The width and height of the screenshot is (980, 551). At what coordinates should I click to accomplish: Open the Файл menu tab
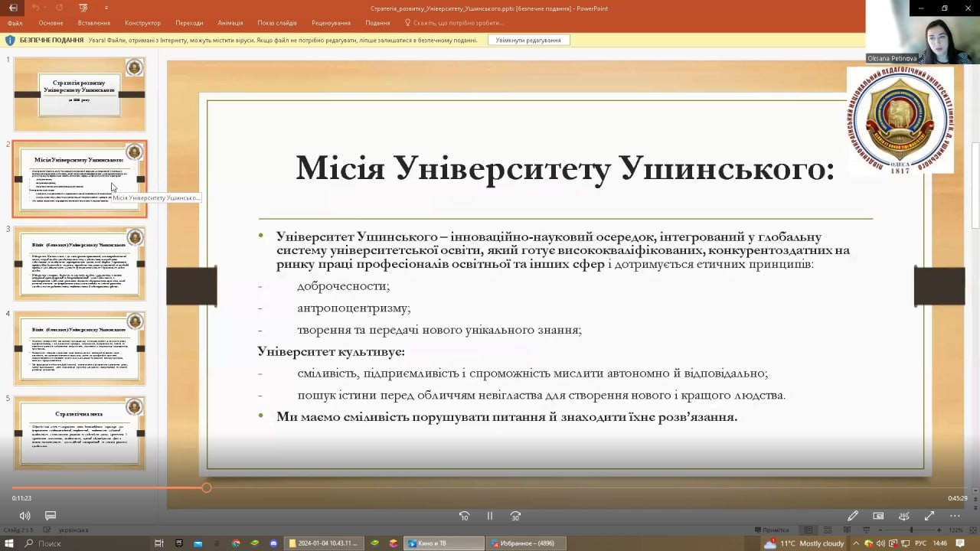click(15, 23)
